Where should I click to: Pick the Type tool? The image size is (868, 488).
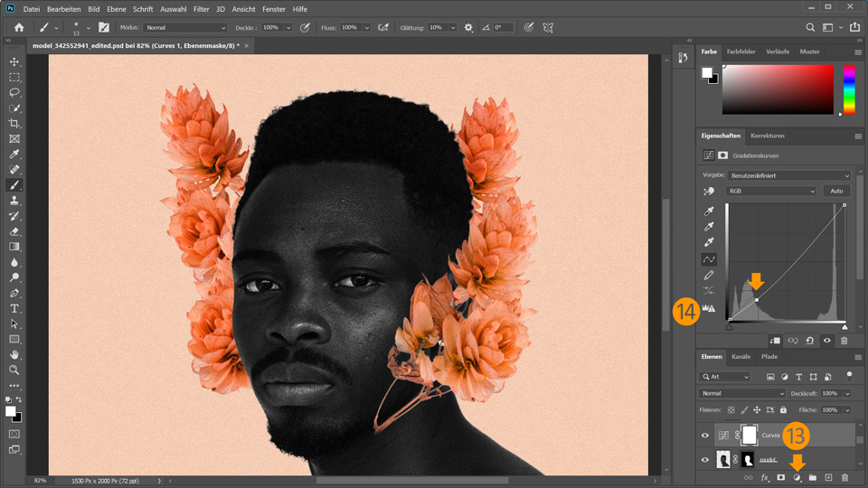coord(14,308)
